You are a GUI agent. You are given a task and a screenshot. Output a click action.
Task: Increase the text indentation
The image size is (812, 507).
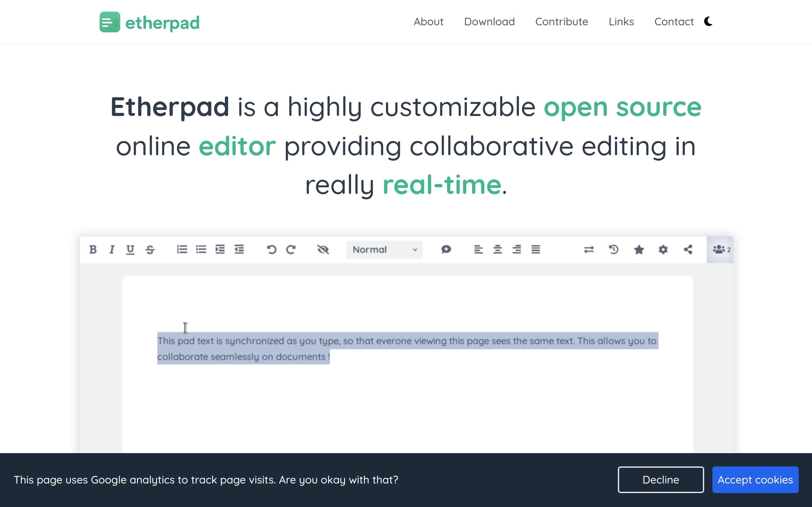[x=220, y=249]
